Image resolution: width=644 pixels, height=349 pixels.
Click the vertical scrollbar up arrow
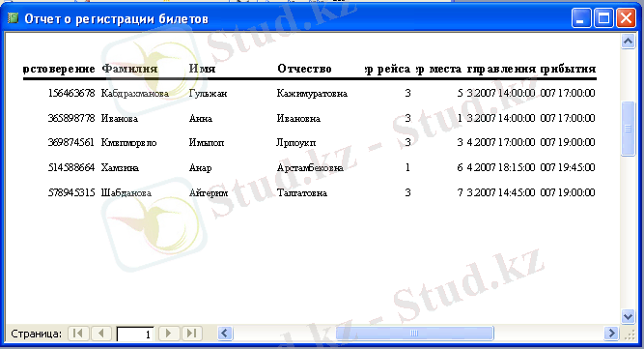click(x=628, y=42)
